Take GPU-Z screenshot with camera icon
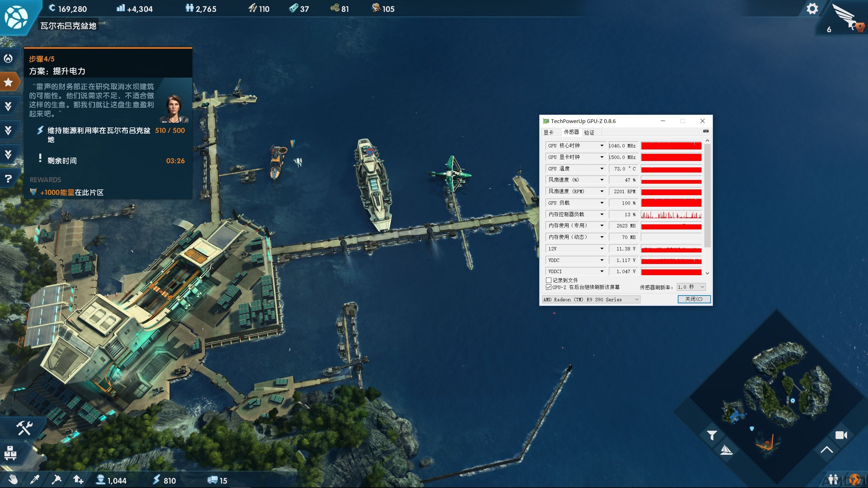This screenshot has width=868, height=488. (x=706, y=131)
